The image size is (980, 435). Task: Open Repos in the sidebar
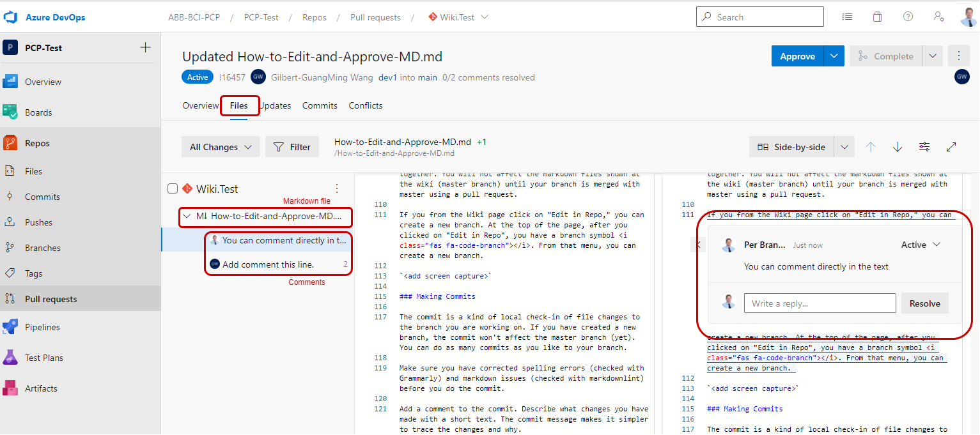click(81, 143)
